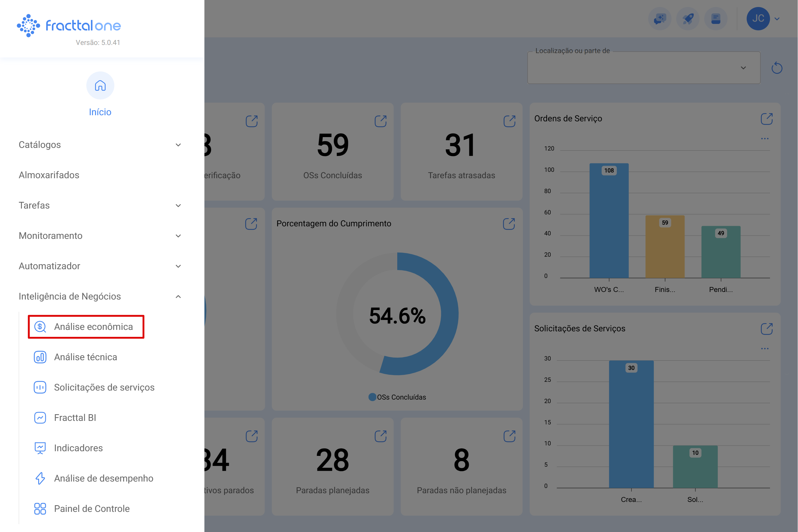
Task: Open Paradas planejadas card external link
Action: coord(380,436)
